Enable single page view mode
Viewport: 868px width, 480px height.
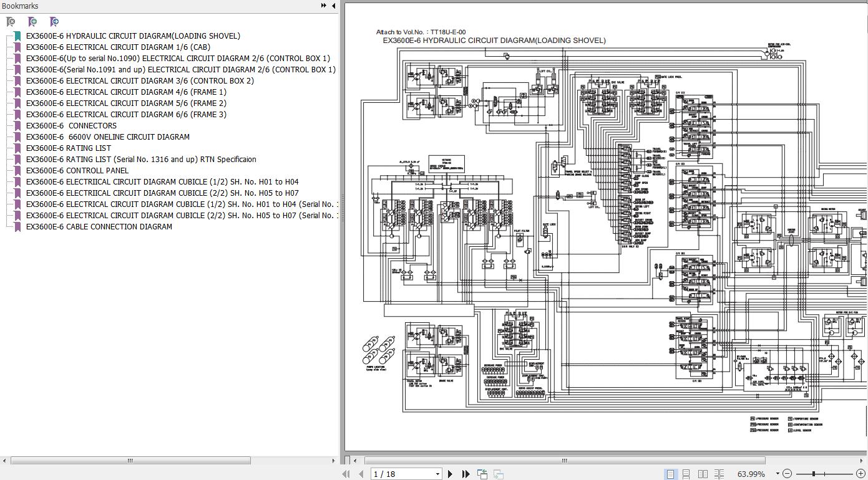(670, 474)
